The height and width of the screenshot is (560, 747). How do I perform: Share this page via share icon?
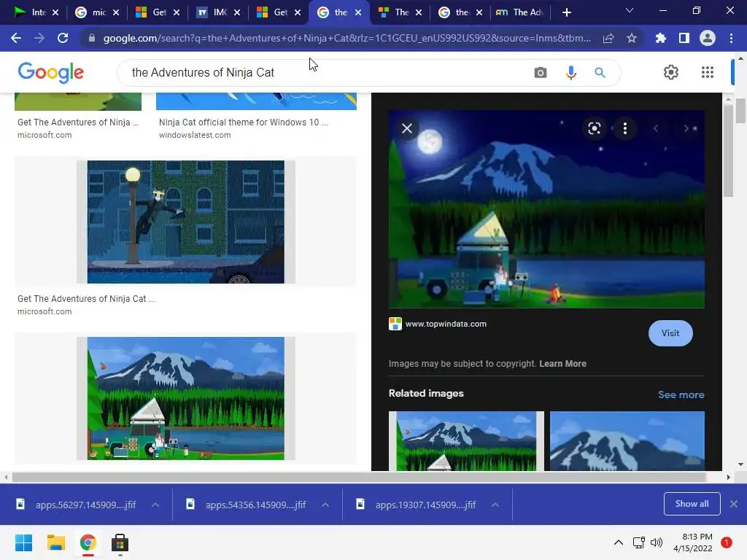tap(608, 38)
